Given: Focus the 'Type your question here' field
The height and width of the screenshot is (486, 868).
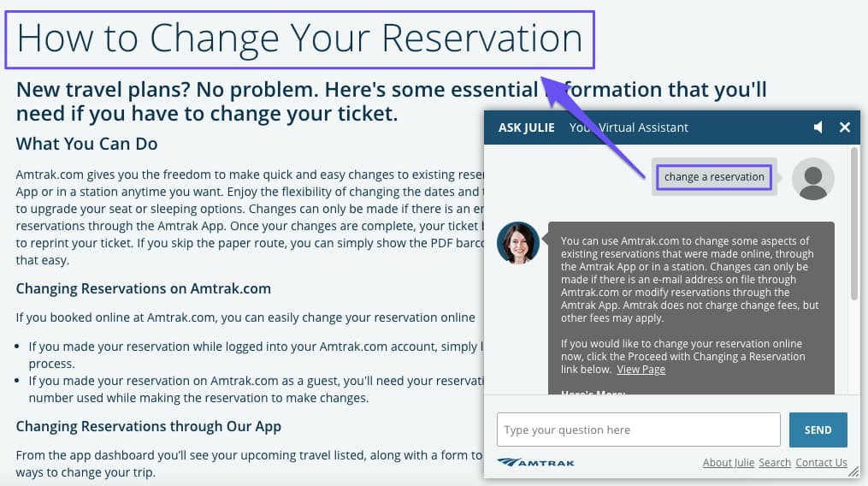Looking at the screenshot, I should [638, 430].
